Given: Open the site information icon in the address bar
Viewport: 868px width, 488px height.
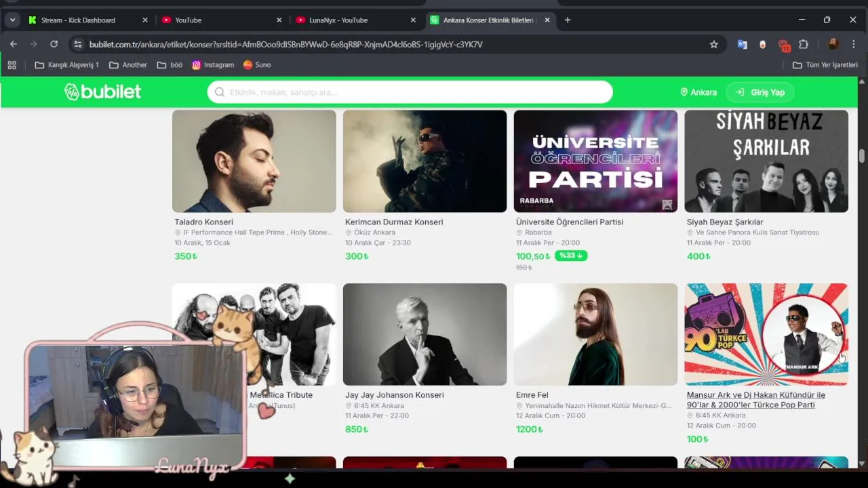Looking at the screenshot, I should (77, 44).
